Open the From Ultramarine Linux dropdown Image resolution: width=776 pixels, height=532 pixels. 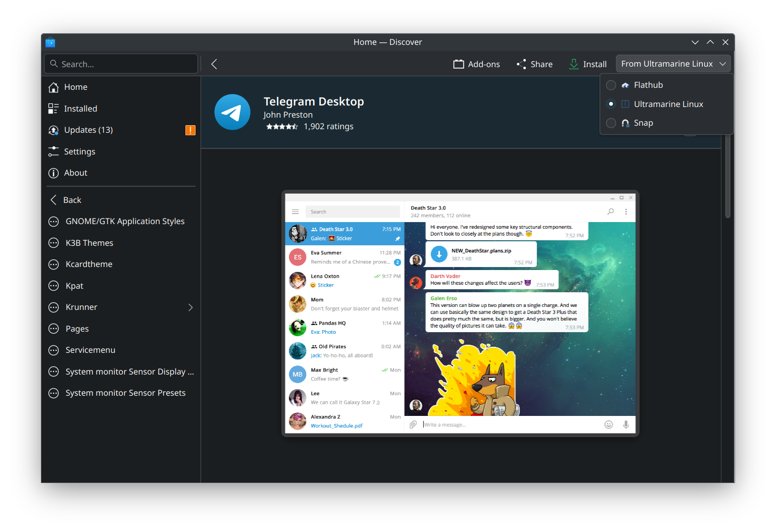(673, 64)
